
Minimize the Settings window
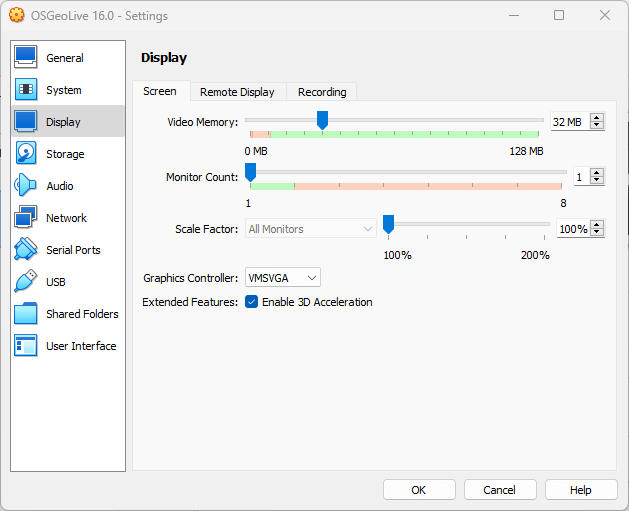(514, 15)
